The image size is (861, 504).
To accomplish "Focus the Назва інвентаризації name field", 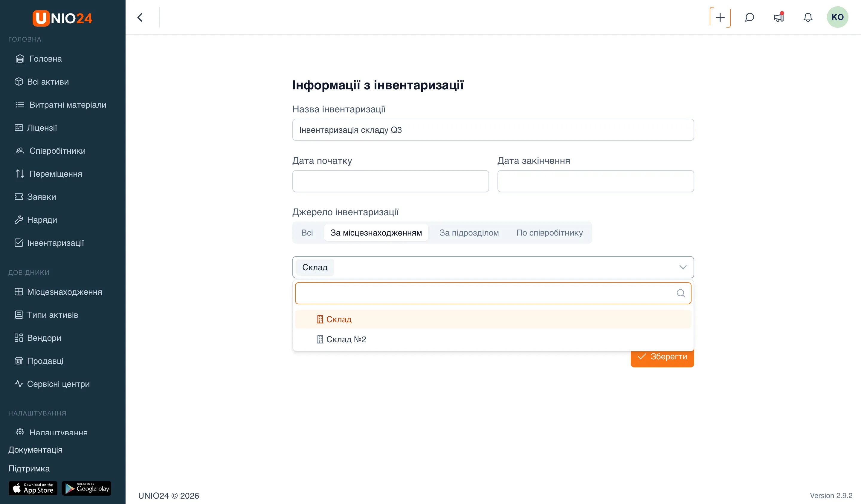I will 493,130.
